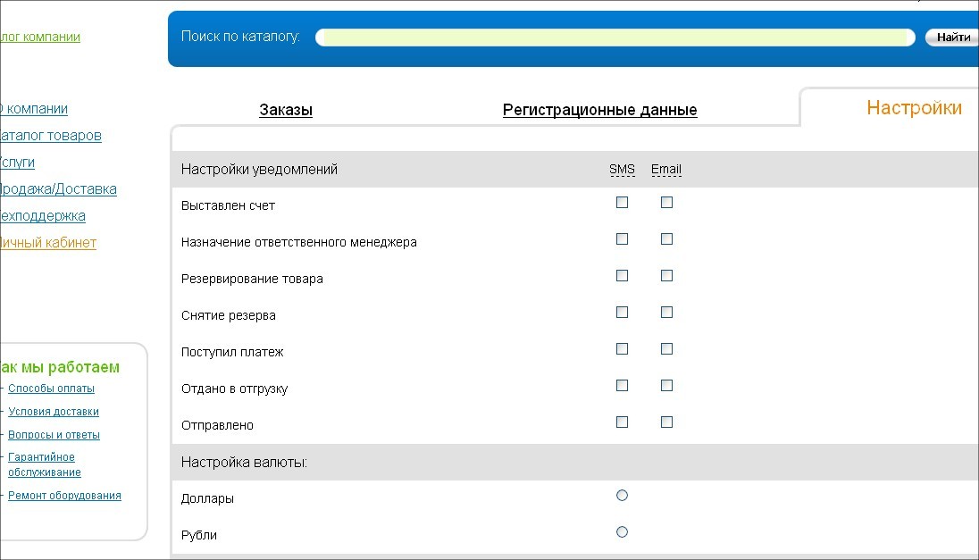Check Email for Назначение ответственного менеджера
979x560 pixels.
[x=666, y=239]
